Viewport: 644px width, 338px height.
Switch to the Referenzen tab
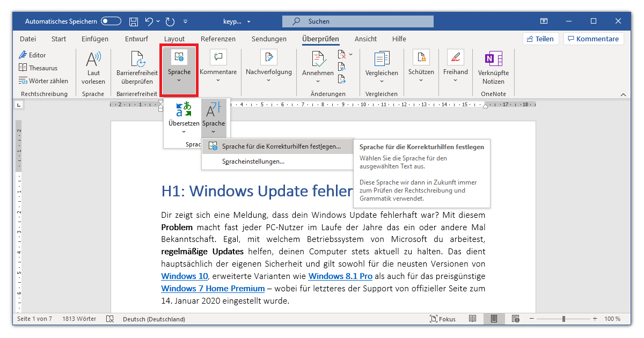[x=218, y=39]
